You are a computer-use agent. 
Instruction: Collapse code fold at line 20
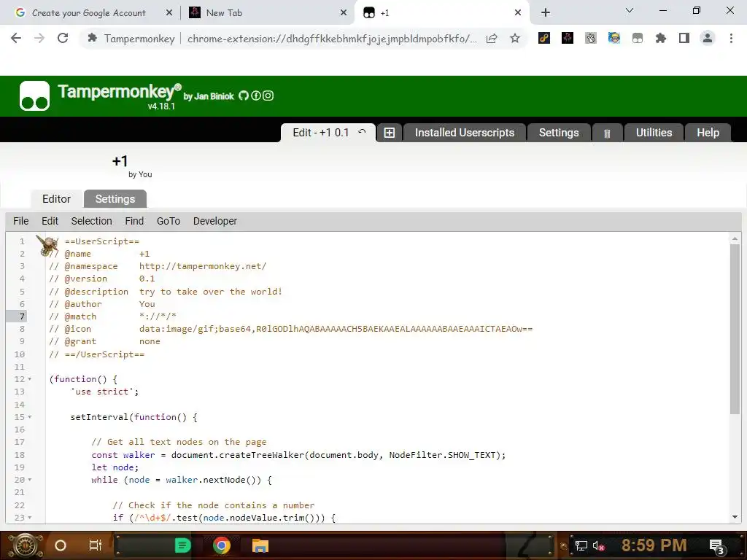pyautogui.click(x=29, y=480)
